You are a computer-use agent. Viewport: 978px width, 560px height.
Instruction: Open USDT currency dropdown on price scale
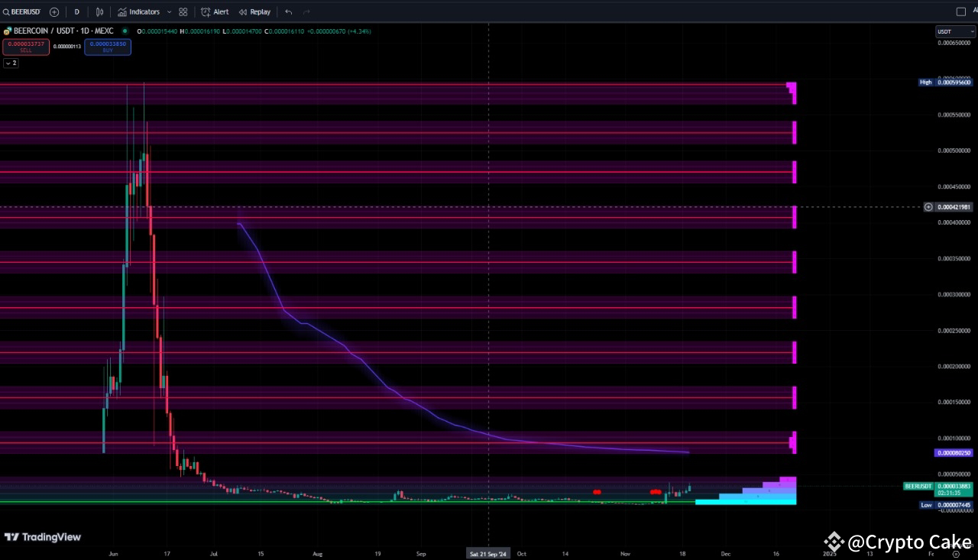point(955,31)
